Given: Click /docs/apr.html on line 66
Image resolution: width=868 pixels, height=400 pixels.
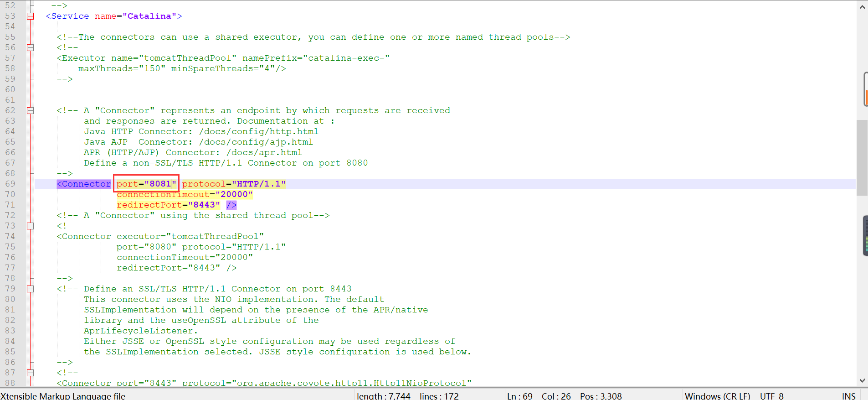Looking at the screenshot, I should (x=264, y=152).
